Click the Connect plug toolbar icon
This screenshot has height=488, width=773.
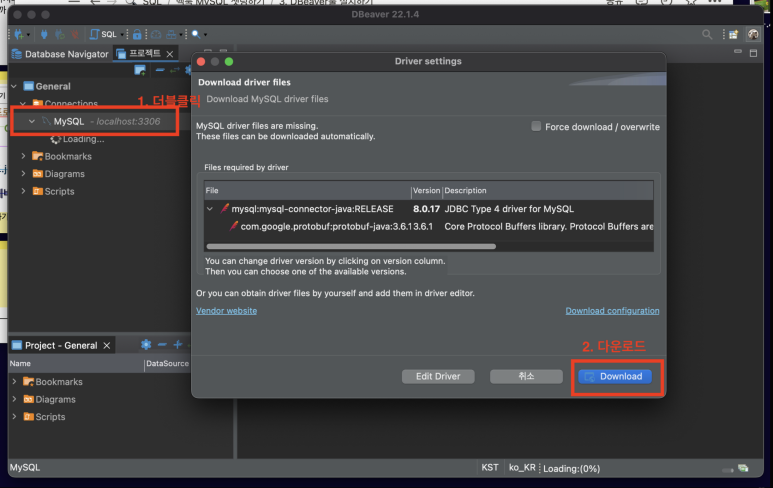click(x=44, y=34)
